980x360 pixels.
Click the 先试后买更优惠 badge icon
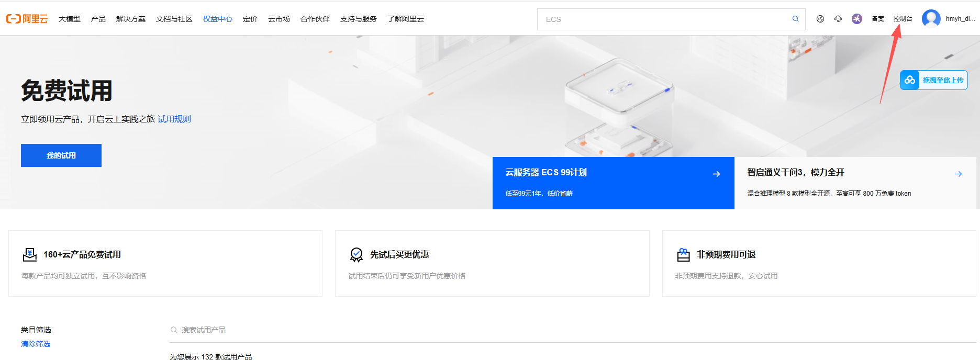[357, 255]
